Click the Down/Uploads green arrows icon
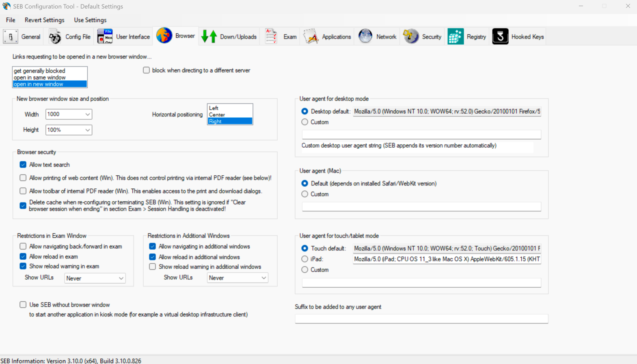Image resolution: width=637 pixels, height=364 pixels. pyautogui.click(x=209, y=37)
